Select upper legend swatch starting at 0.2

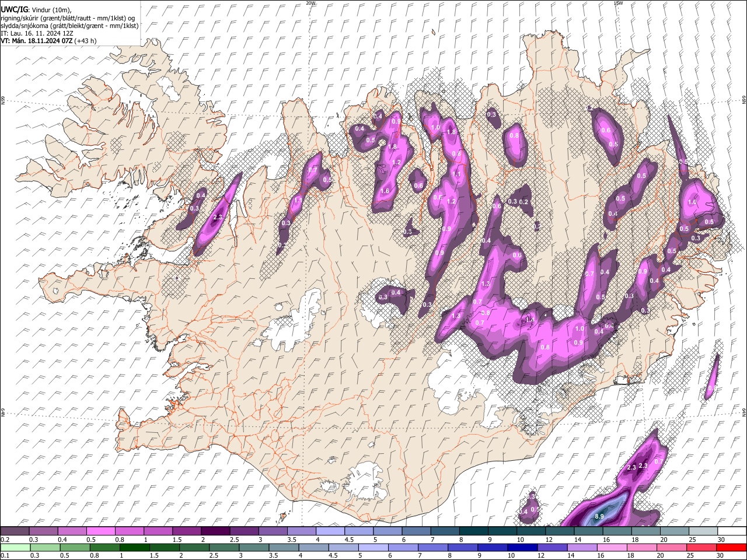[x=15, y=531]
